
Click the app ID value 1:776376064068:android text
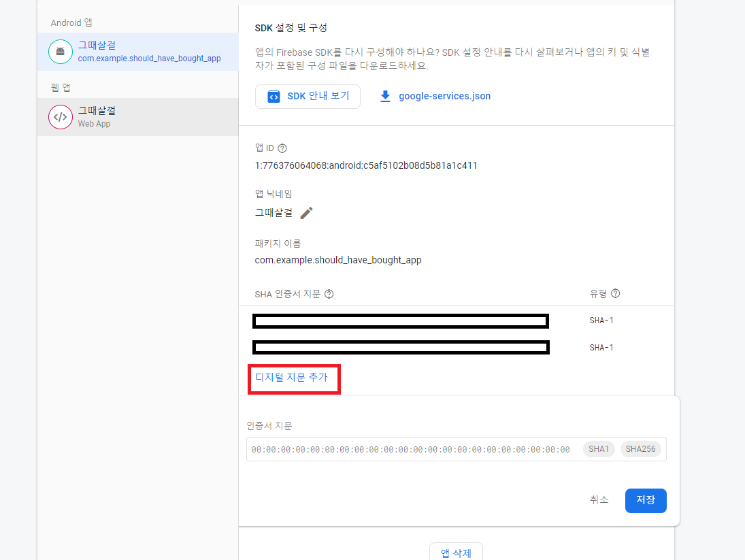pos(366,166)
